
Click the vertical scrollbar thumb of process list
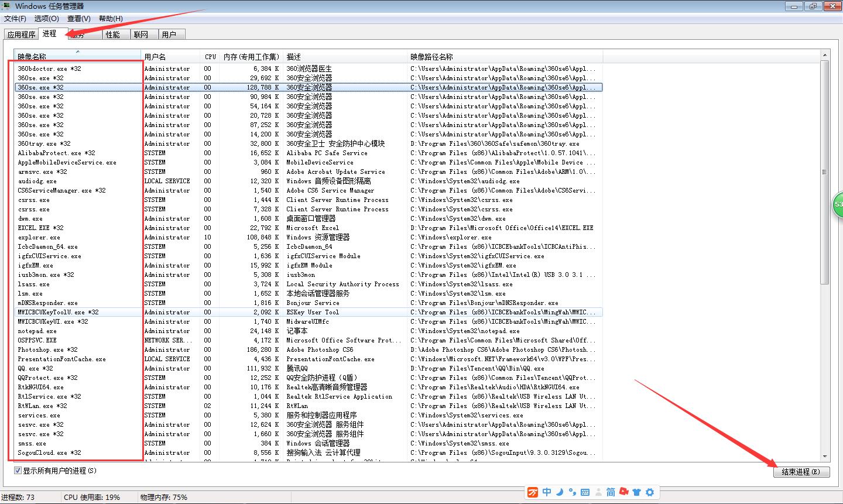tap(825, 172)
